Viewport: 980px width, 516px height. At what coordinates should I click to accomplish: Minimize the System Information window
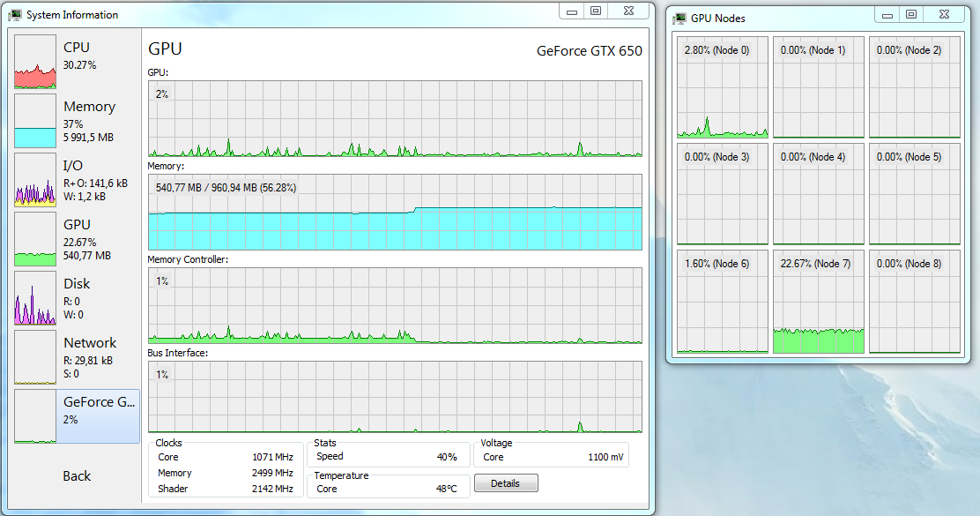click(571, 11)
